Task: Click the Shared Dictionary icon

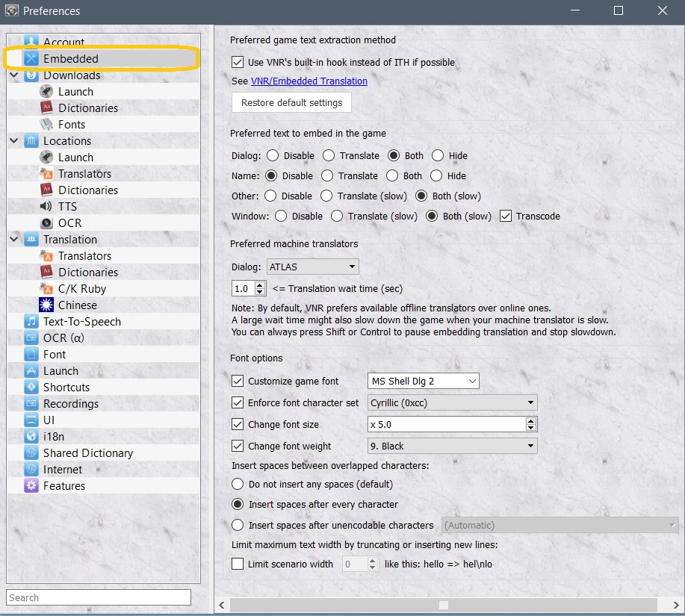Action: 31,452
